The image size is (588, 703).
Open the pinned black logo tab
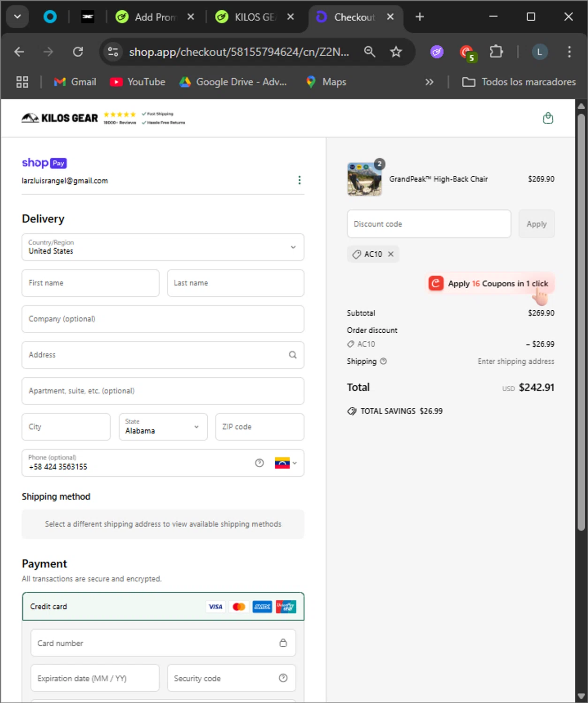[88, 17]
